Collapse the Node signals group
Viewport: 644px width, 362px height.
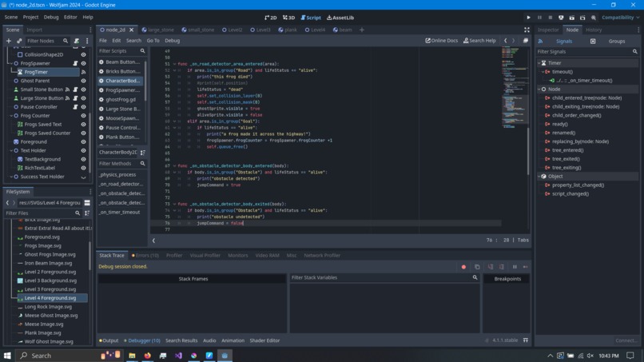point(539,90)
